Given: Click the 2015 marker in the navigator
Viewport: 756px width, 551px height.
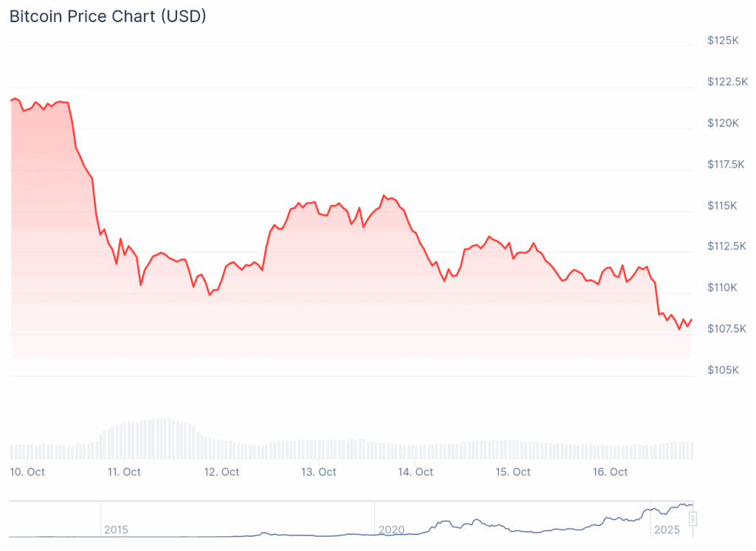Looking at the screenshot, I should coord(116,530).
